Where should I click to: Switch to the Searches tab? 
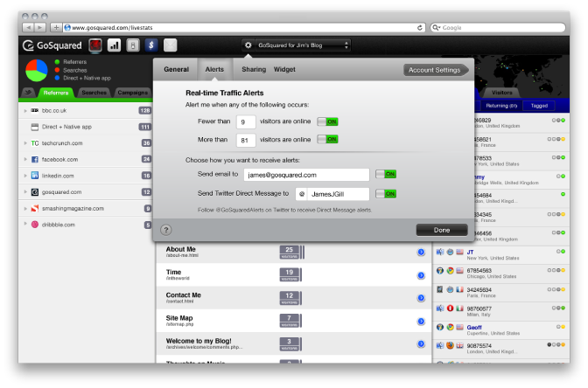[x=94, y=93]
